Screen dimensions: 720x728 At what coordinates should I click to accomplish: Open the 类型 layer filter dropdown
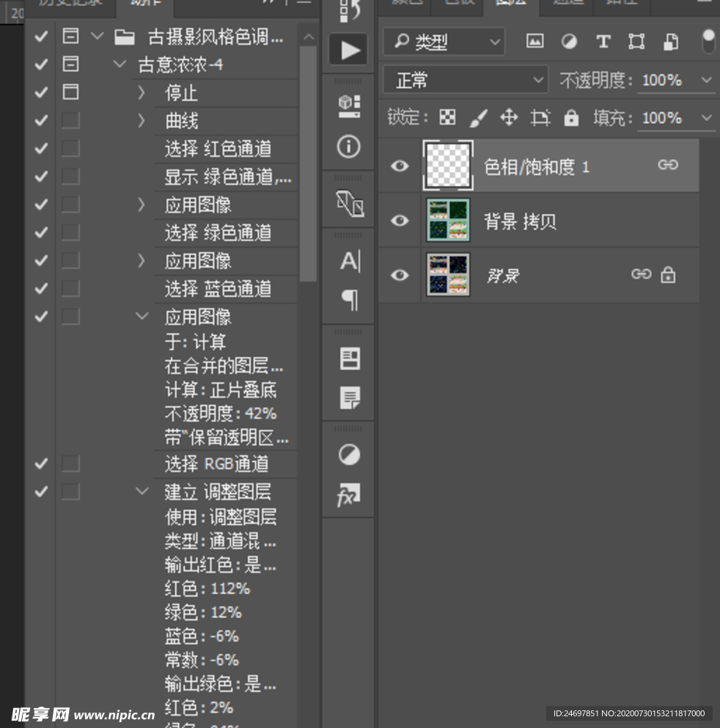pyautogui.click(x=445, y=42)
